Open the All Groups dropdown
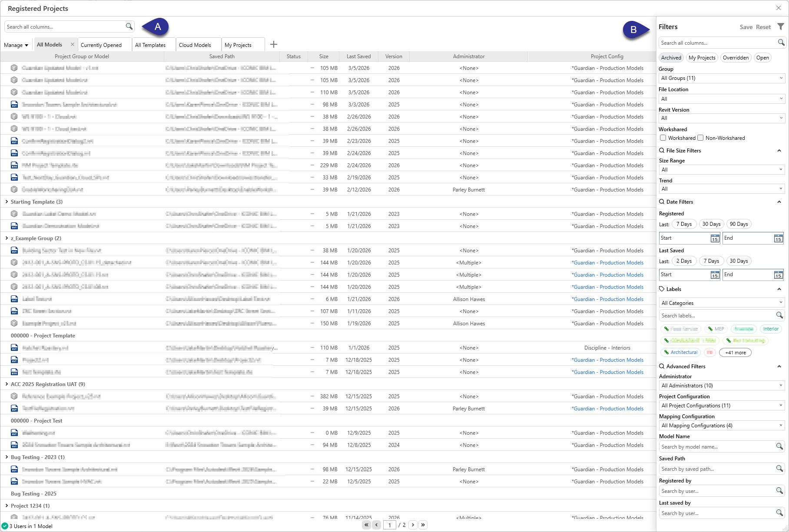The height and width of the screenshot is (532, 789). click(x=721, y=78)
